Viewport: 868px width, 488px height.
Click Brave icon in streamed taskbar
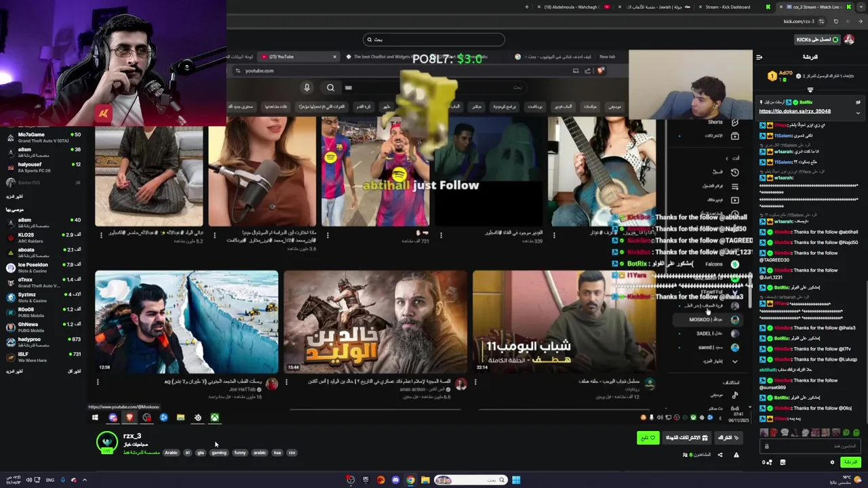click(x=129, y=418)
